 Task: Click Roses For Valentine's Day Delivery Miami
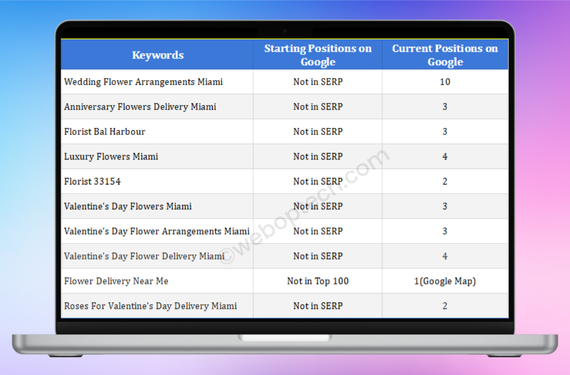(150, 306)
